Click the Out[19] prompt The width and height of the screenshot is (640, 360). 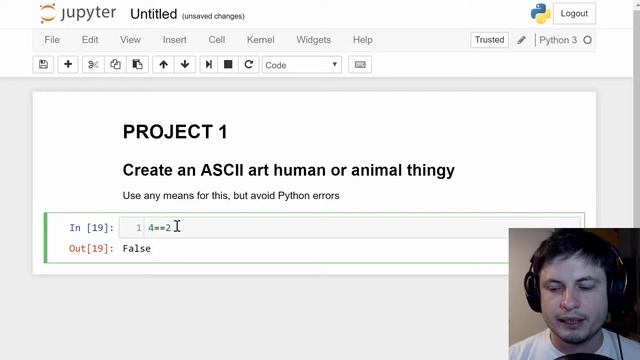(91, 249)
